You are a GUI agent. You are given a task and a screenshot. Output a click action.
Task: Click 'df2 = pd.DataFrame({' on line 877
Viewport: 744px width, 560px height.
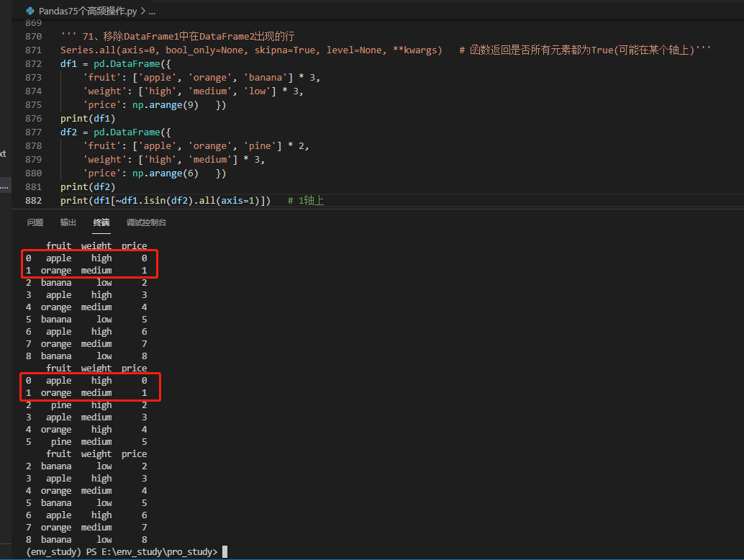coord(115,132)
